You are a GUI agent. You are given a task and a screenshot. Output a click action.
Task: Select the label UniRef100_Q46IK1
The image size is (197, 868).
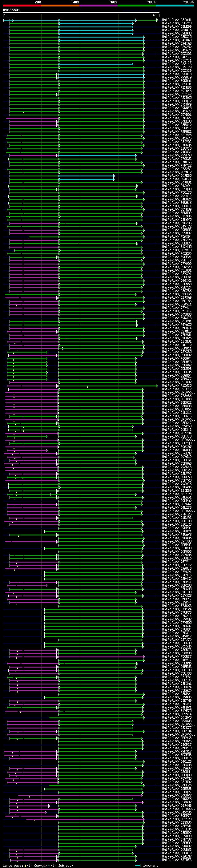(177, 281)
